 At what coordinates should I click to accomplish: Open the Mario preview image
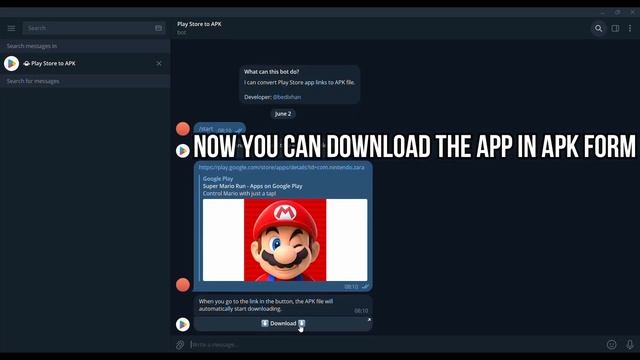(285, 240)
